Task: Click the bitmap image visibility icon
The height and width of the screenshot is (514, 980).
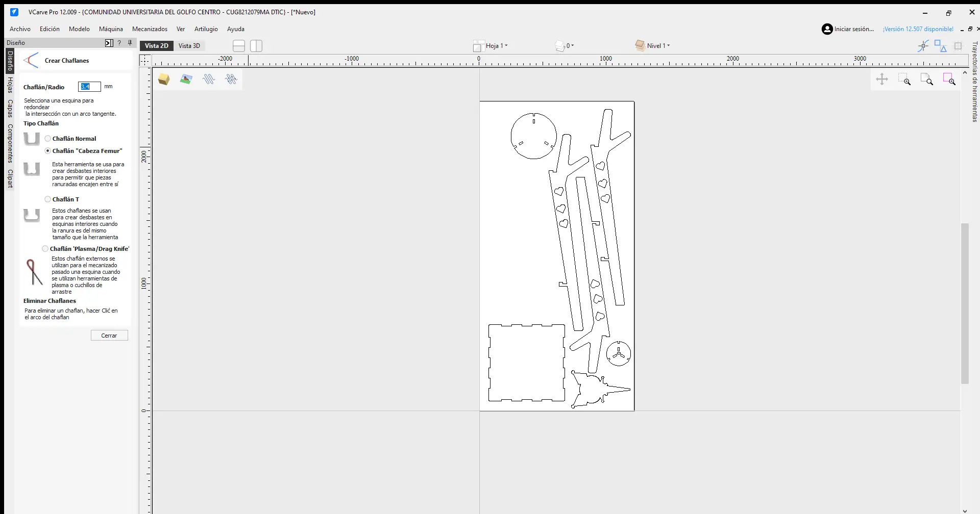Action: [x=186, y=79]
